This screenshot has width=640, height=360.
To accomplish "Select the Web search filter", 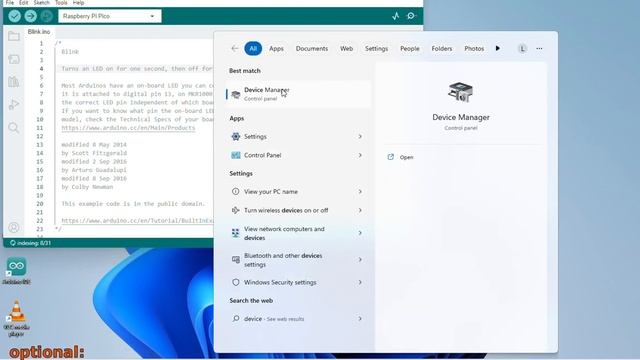I will click(x=347, y=48).
